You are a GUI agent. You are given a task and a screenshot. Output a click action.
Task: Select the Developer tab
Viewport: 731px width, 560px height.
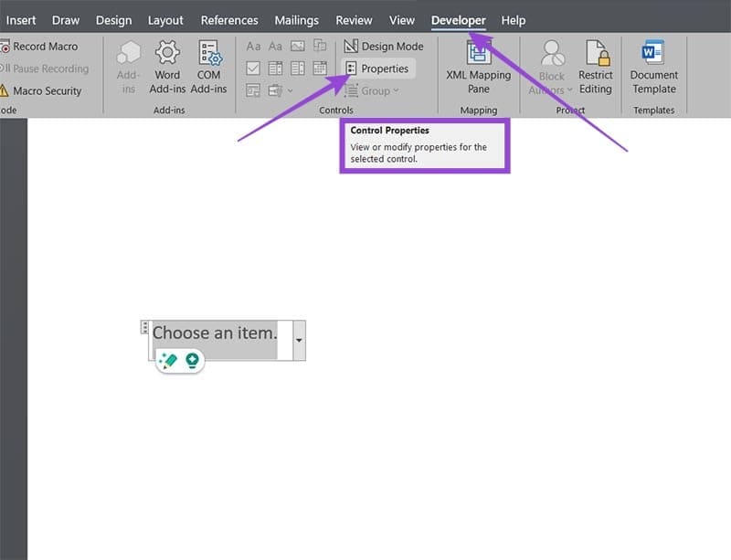(459, 20)
